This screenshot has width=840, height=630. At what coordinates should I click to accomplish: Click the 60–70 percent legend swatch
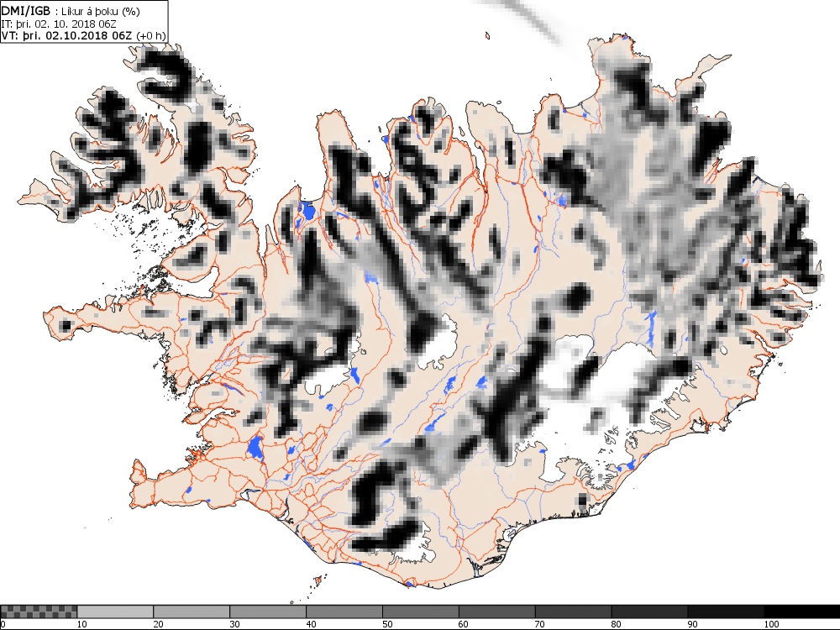[496, 612]
